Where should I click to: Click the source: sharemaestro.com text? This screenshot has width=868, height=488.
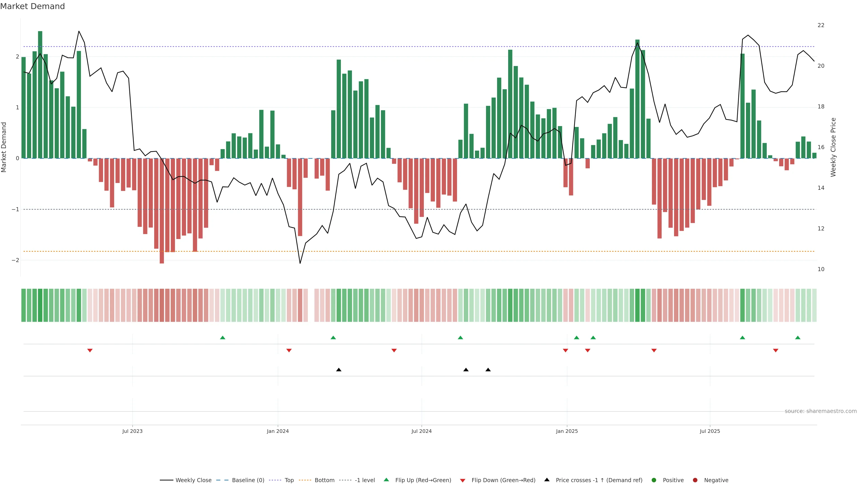(x=821, y=411)
